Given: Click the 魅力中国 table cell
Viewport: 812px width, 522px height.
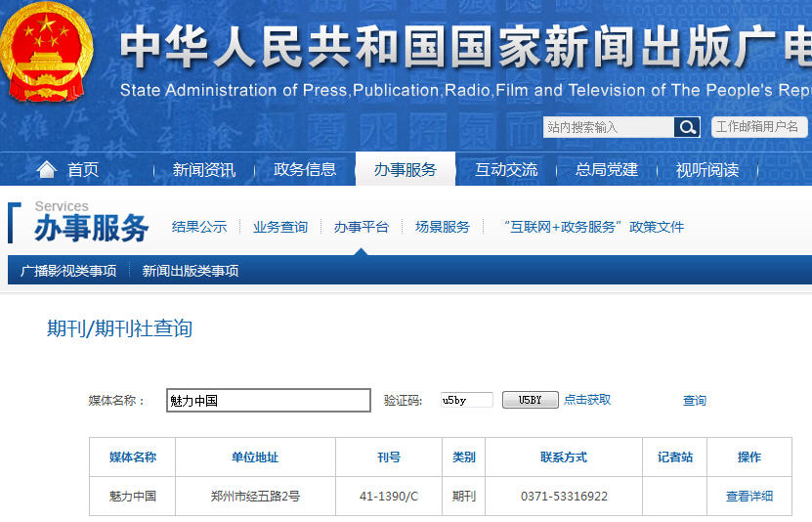Looking at the screenshot, I should 133,497.
